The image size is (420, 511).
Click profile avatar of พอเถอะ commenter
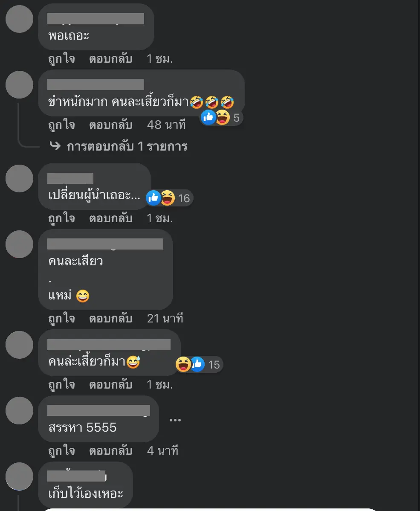pyautogui.click(x=20, y=19)
